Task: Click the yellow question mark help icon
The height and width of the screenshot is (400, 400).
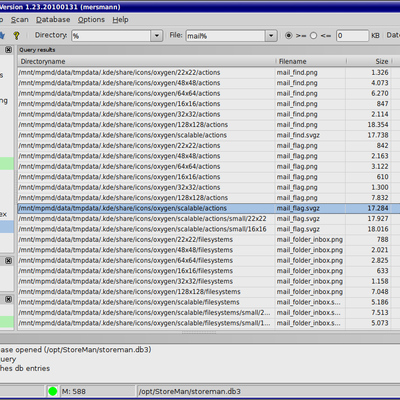Action: coord(16,35)
